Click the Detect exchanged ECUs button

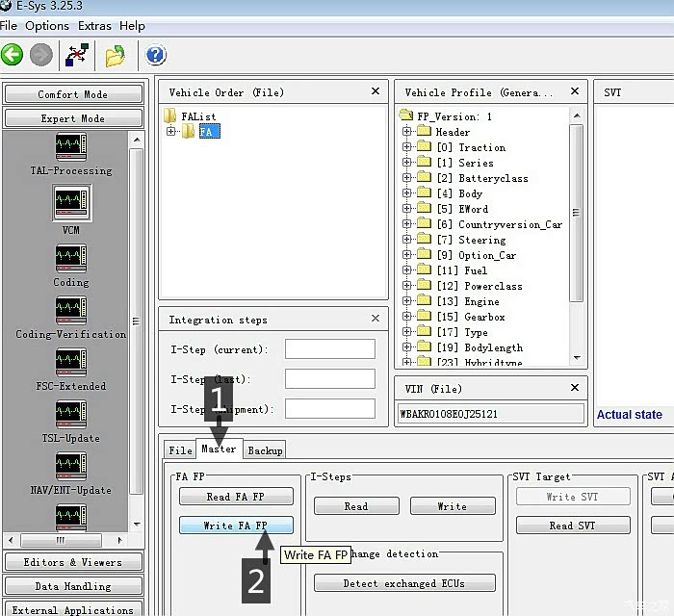tap(404, 583)
